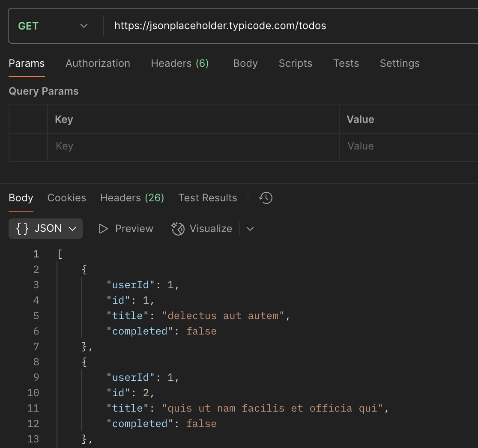478x448 pixels.
Task: Expand the JSON format dropdown
Action: 72,229
